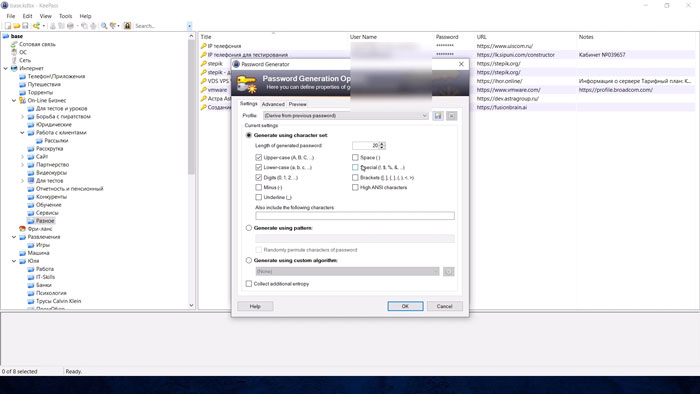Tick Collect additional entropy checkbox
The height and width of the screenshot is (394, 700).
tap(249, 284)
